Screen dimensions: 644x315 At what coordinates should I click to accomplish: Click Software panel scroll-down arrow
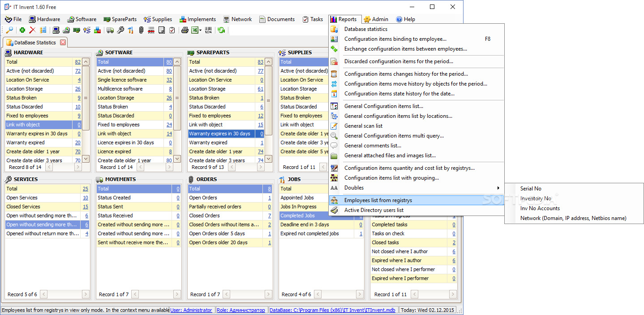coord(177,159)
